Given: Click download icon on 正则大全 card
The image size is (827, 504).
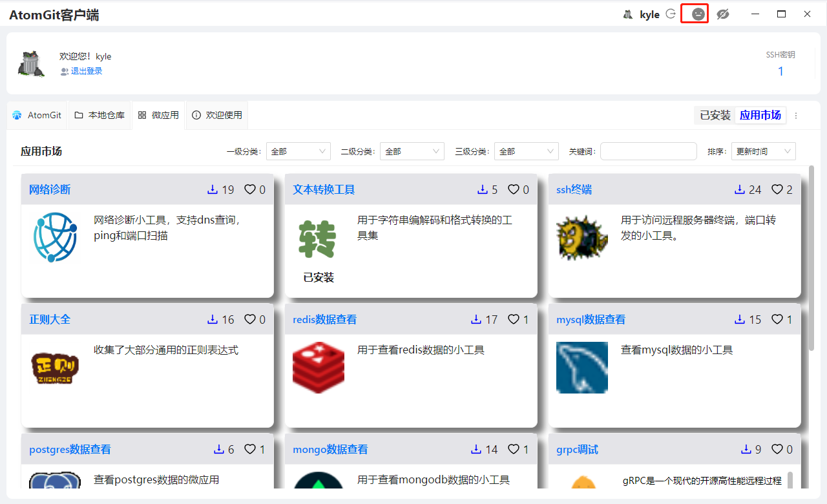Looking at the screenshot, I should pyautogui.click(x=212, y=319).
